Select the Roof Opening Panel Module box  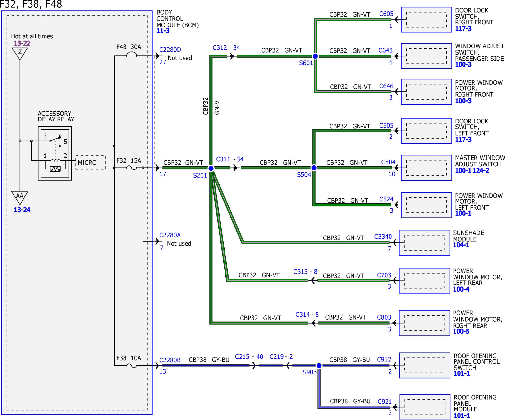pos(425,407)
